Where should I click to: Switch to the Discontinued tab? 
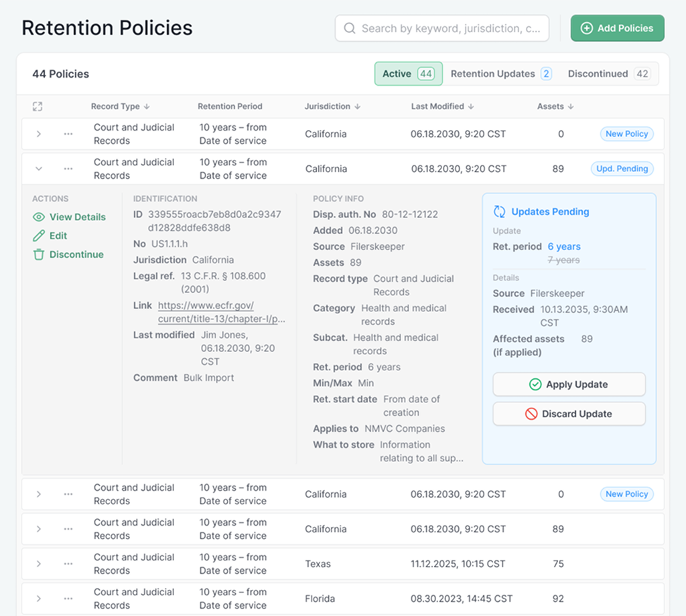point(609,74)
